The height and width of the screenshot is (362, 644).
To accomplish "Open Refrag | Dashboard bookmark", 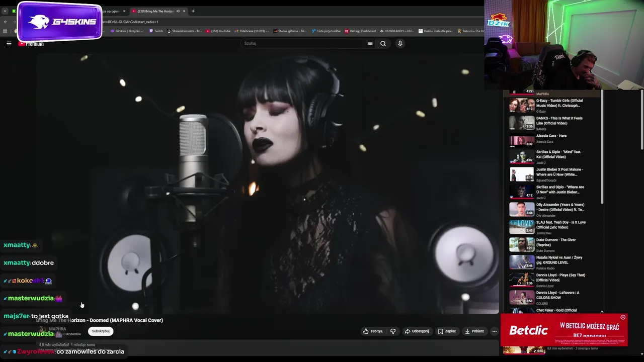I will 360,31.
